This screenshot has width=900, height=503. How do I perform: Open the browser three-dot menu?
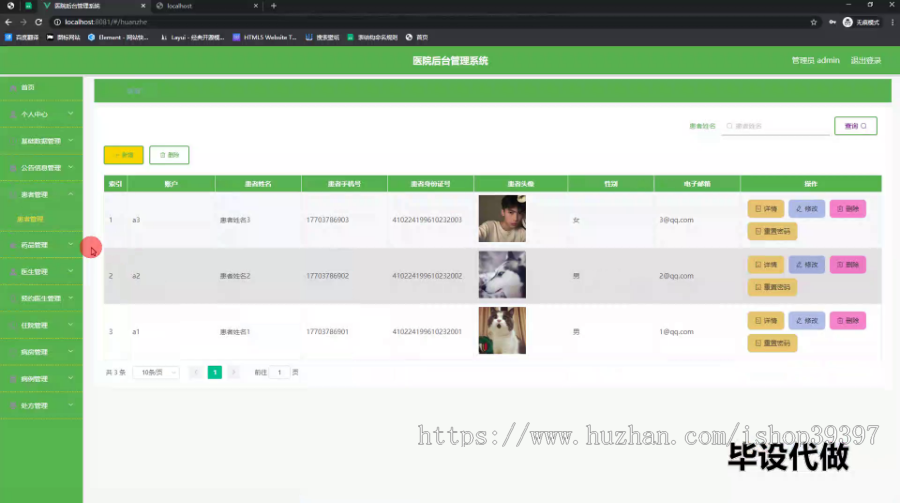[893, 22]
